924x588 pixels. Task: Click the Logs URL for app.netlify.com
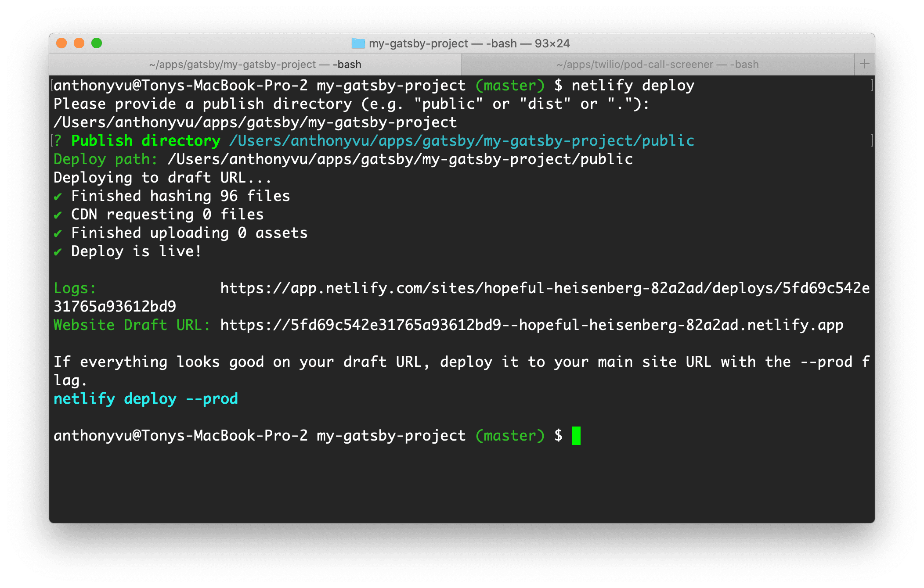[545, 288]
